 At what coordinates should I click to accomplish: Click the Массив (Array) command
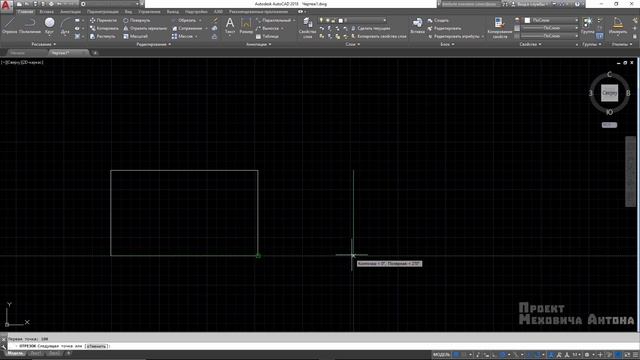coord(182,36)
